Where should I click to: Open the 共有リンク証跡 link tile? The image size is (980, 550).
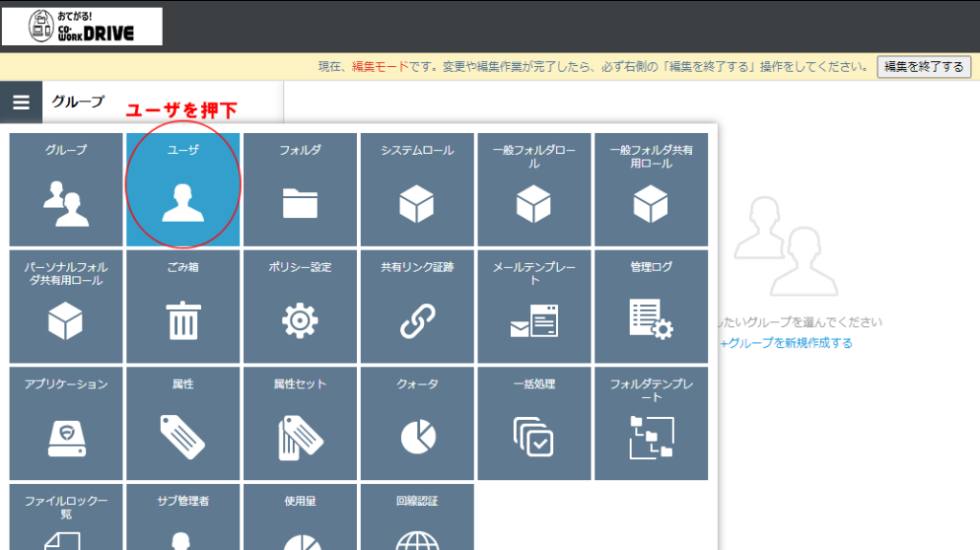tap(417, 306)
